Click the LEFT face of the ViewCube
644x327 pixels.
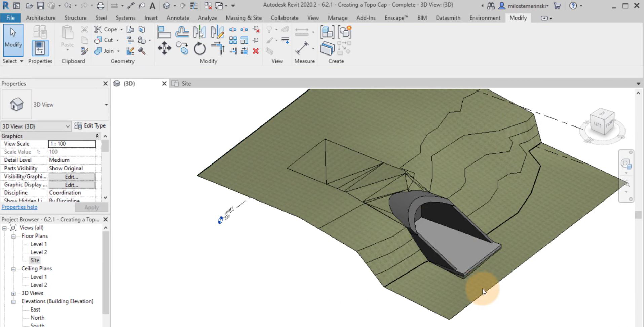click(598, 125)
